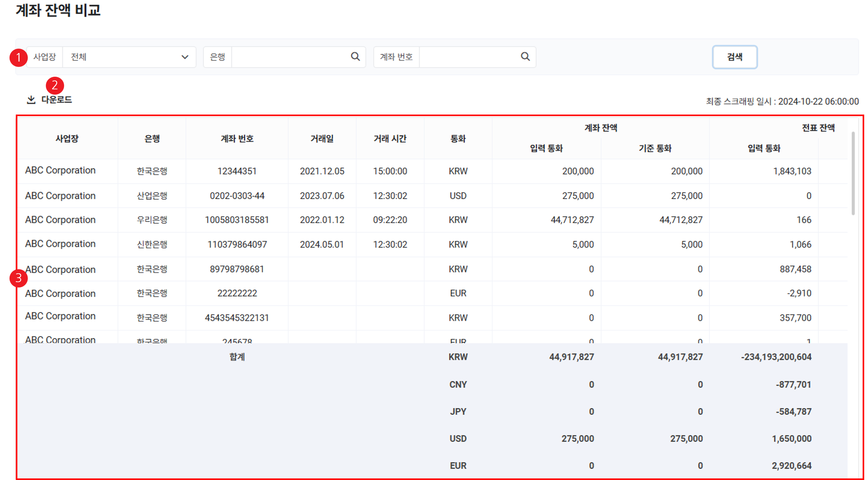Select the row with account 12344351
Screen dimensions: 868x480
[237, 171]
